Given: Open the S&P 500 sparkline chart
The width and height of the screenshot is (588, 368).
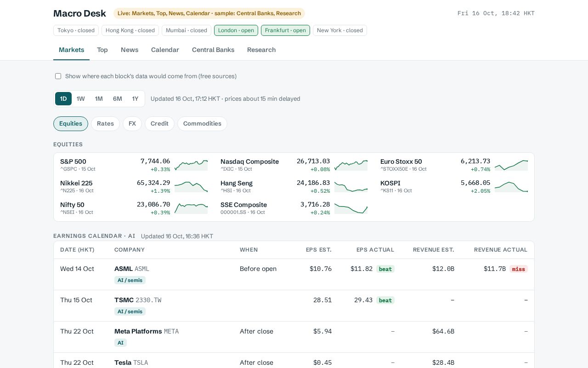Looking at the screenshot, I should [191, 165].
